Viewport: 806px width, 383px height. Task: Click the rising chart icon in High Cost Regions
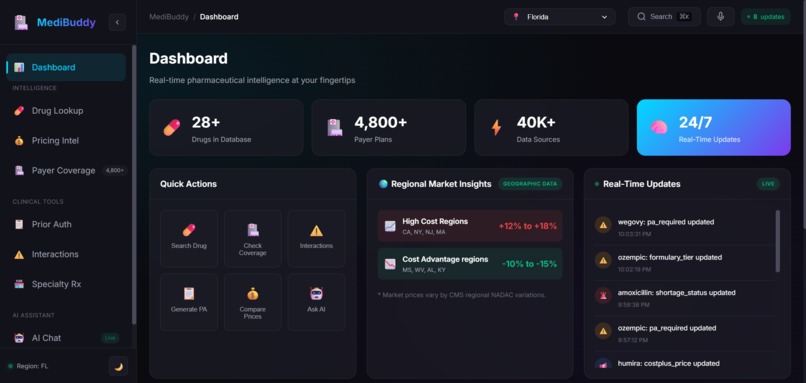(390, 226)
